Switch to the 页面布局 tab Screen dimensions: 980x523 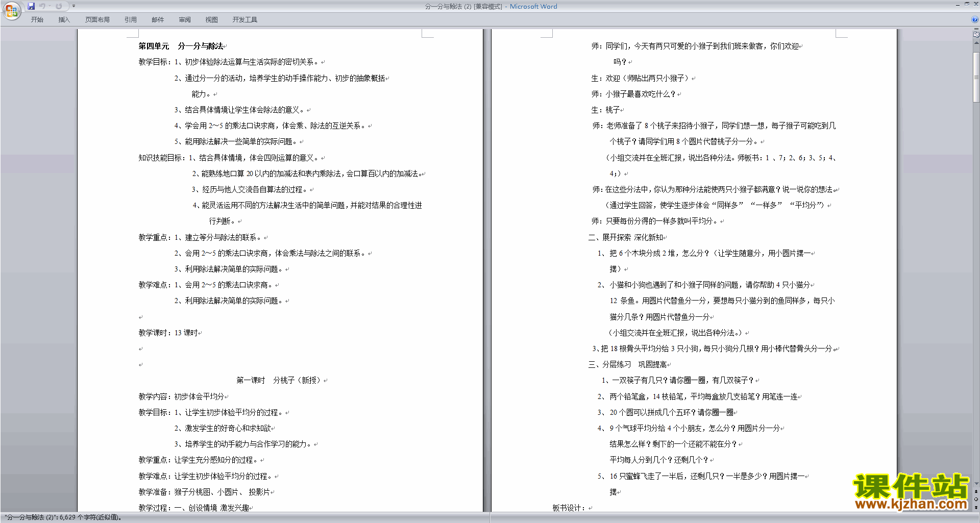click(97, 19)
